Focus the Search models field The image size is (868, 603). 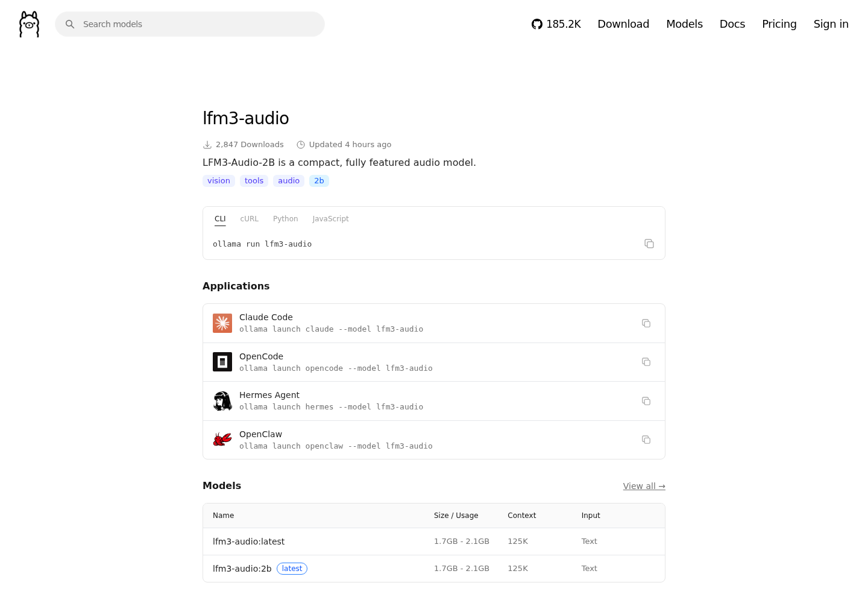pos(190,24)
